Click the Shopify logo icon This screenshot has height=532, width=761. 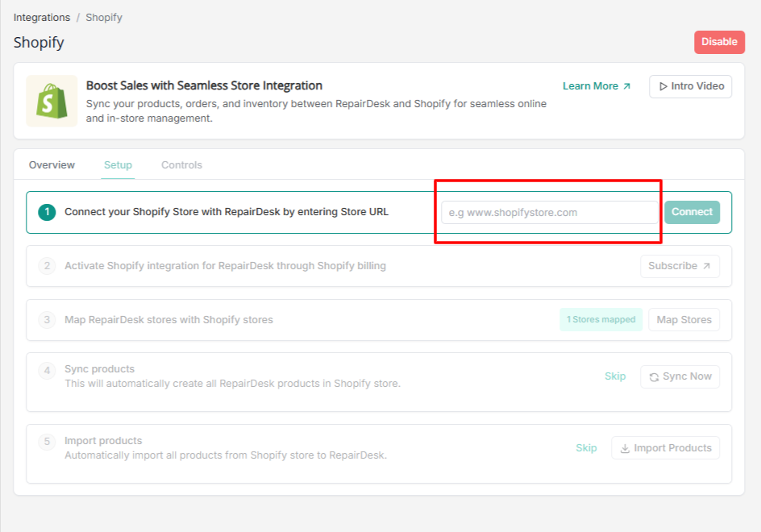click(52, 101)
